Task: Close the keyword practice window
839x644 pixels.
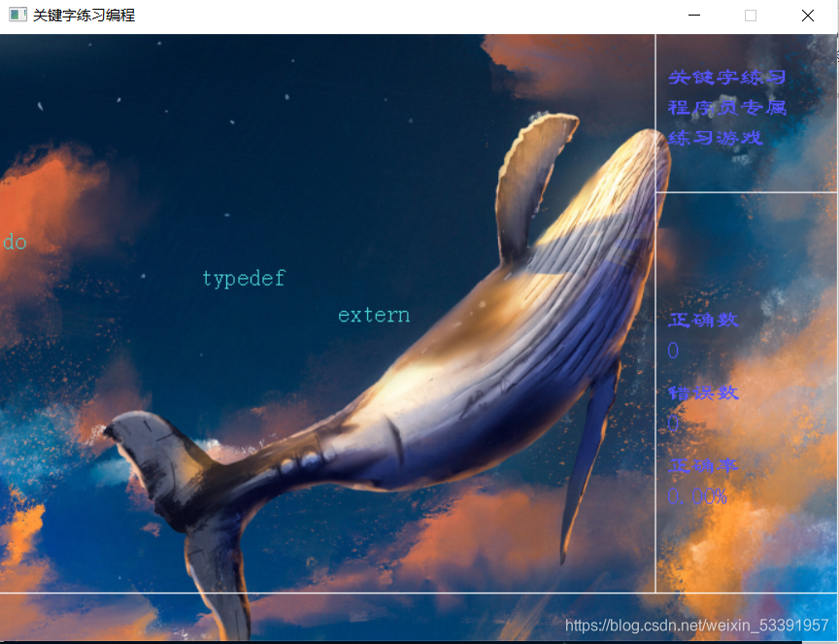Action: (x=808, y=16)
